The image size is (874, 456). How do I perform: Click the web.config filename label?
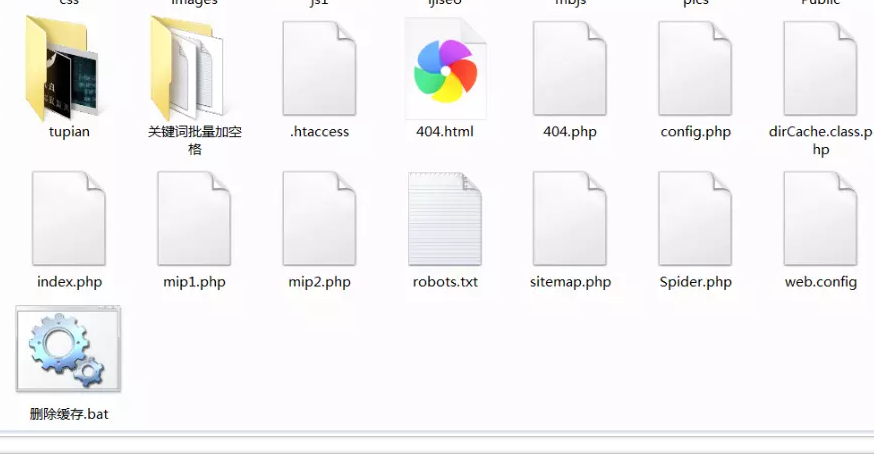pos(820,282)
